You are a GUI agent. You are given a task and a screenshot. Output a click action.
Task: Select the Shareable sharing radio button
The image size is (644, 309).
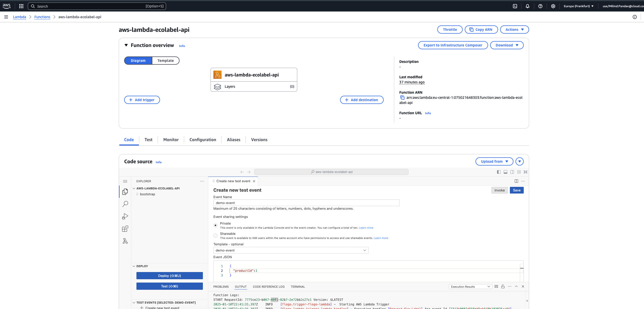215,236
